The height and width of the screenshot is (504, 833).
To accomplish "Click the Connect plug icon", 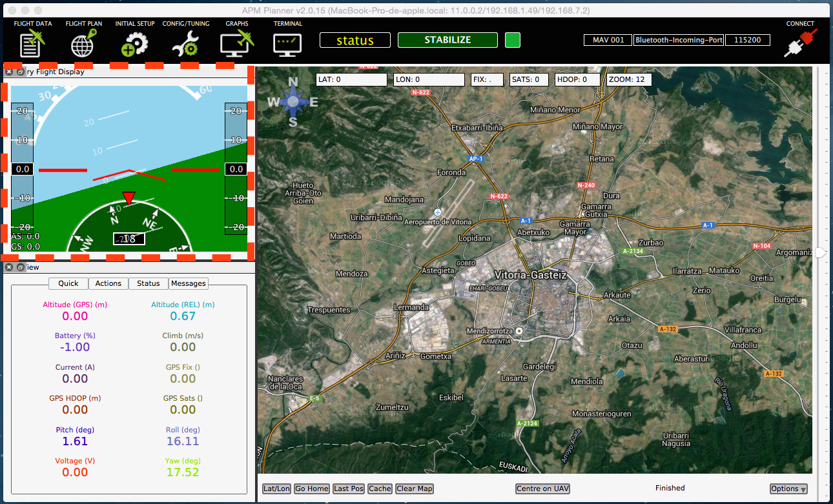I will pyautogui.click(x=800, y=43).
